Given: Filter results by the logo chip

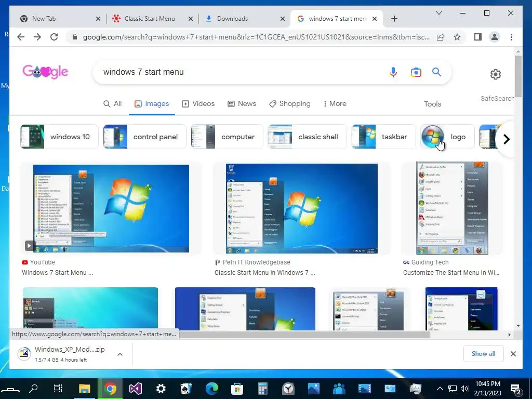Looking at the screenshot, I should point(447,137).
